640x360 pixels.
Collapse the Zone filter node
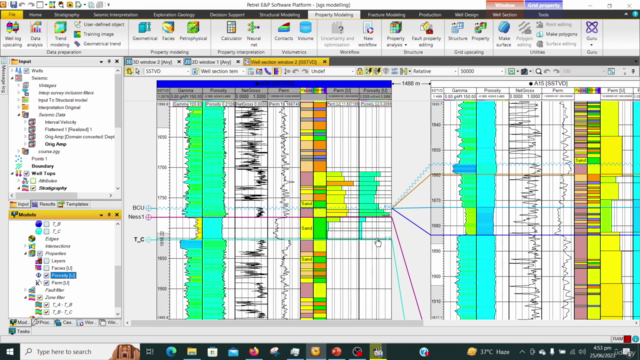point(25,298)
